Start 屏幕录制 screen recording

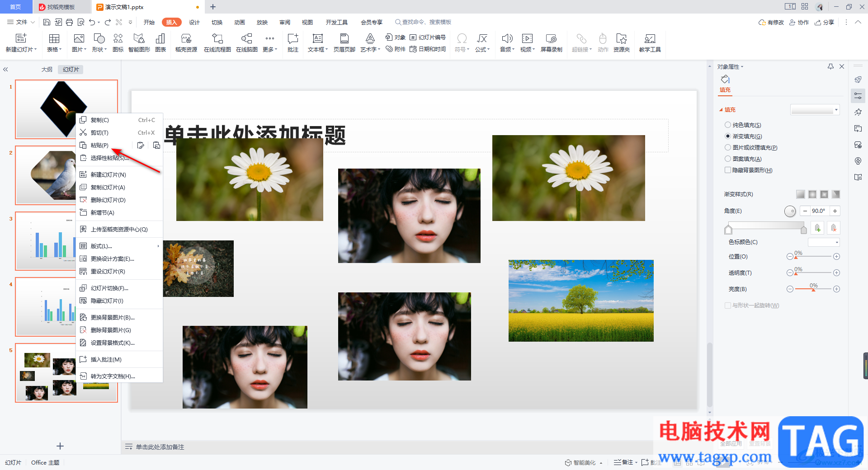[552, 42]
